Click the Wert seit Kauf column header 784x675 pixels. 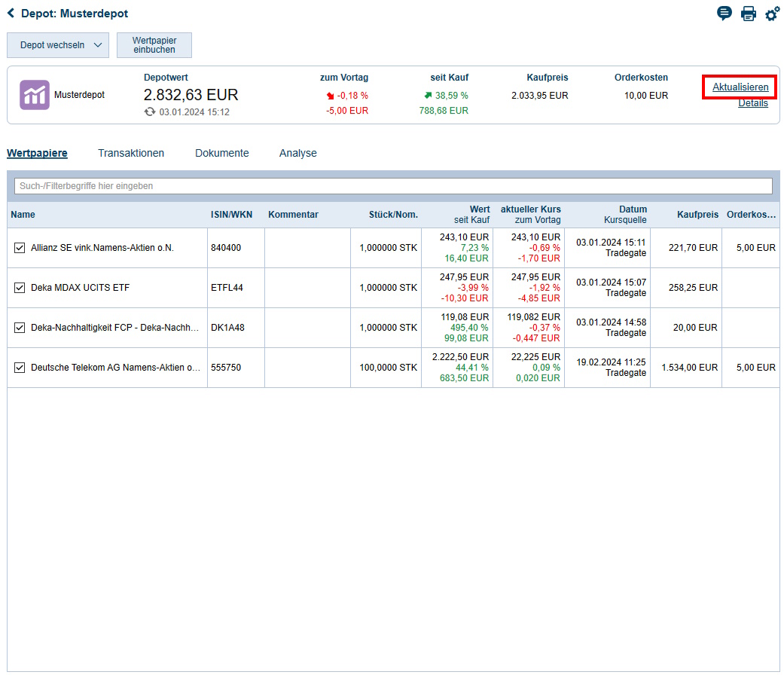[x=457, y=215]
